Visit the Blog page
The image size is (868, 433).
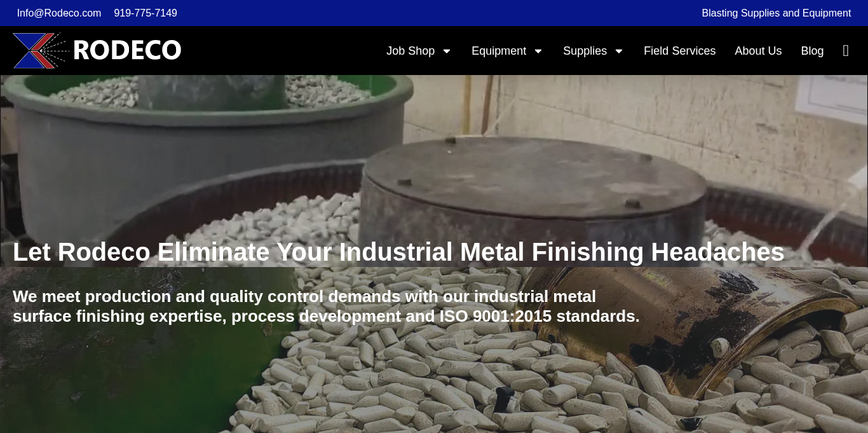pyautogui.click(x=812, y=51)
